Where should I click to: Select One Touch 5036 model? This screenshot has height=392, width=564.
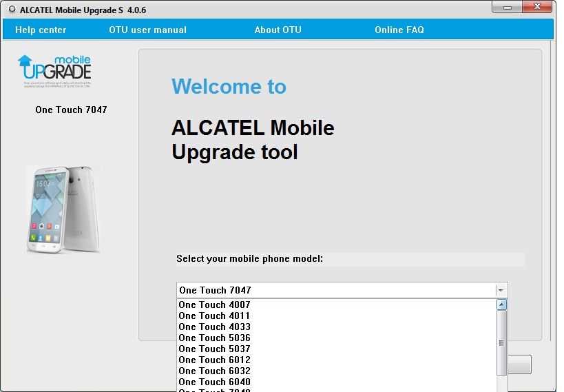point(214,338)
